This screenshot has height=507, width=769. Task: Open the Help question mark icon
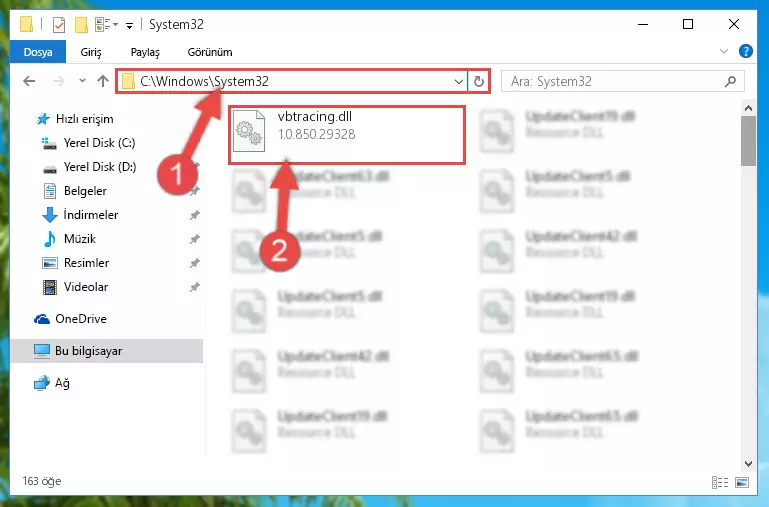click(745, 51)
